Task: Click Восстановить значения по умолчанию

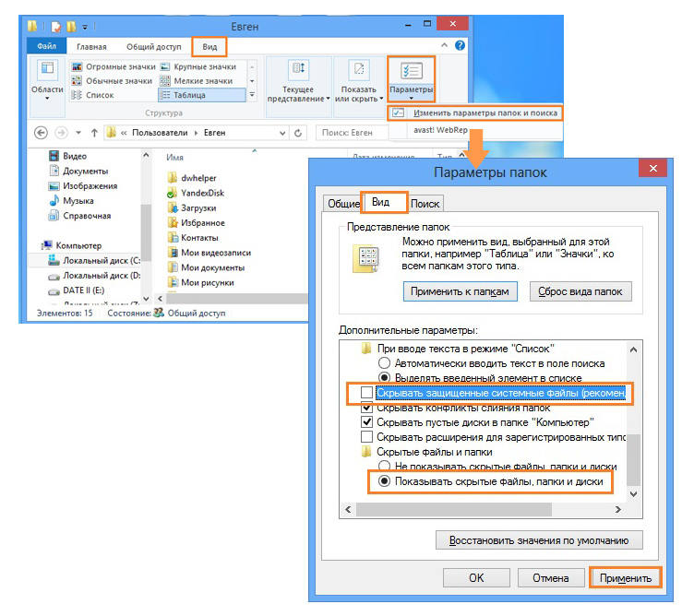Action: click(x=539, y=540)
